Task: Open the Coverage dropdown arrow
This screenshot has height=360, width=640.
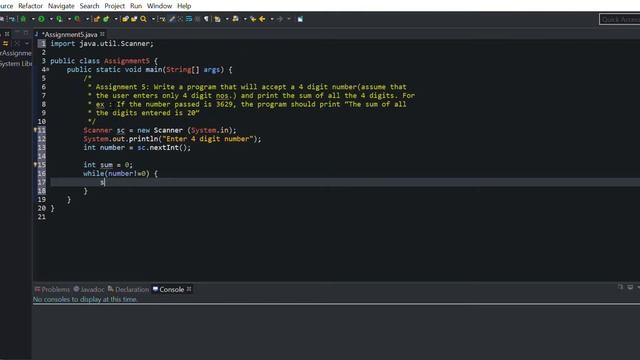Action: click(69, 19)
